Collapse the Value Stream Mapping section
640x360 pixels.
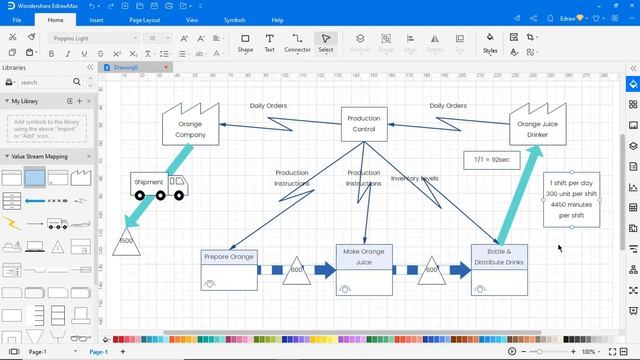(x=7, y=156)
